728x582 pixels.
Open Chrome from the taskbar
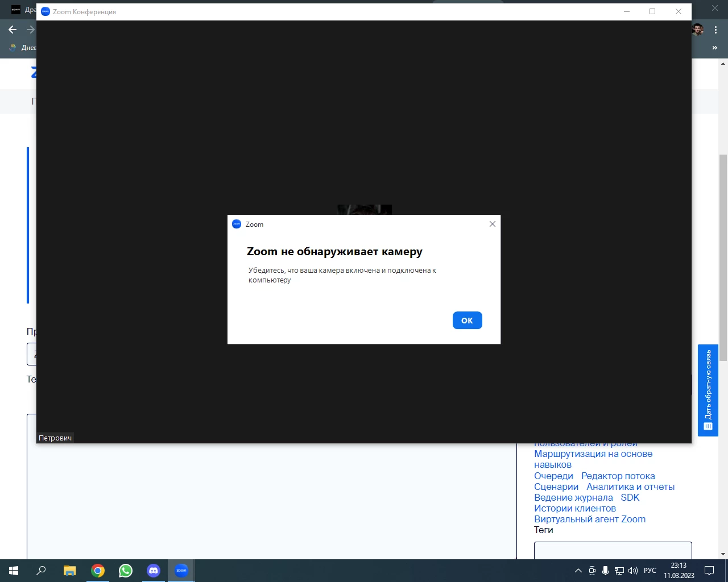[x=98, y=571]
